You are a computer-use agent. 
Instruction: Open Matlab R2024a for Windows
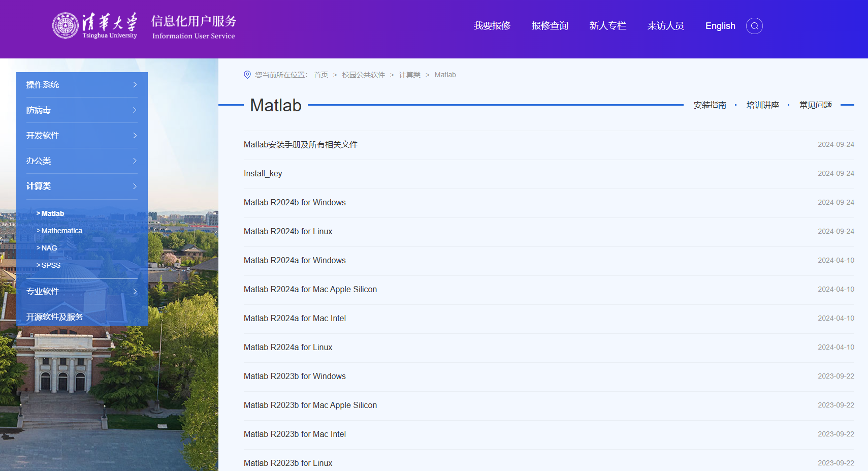(295, 261)
